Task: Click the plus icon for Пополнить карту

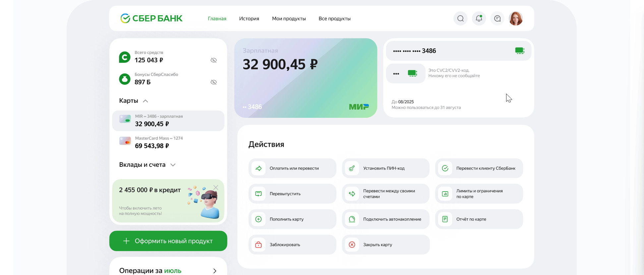Action: [x=259, y=219]
